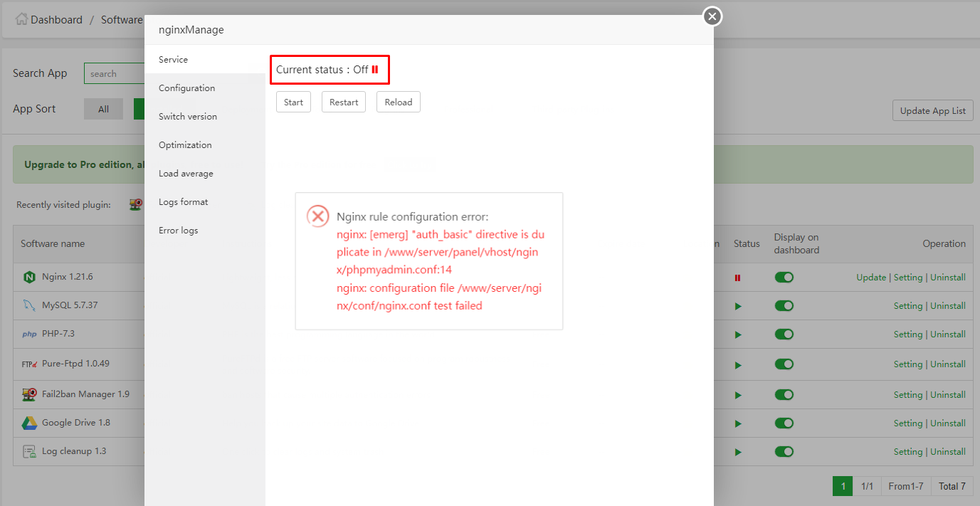The height and width of the screenshot is (506, 980).
Task: Click the Pure-Ftpd app icon
Action: click(x=29, y=364)
